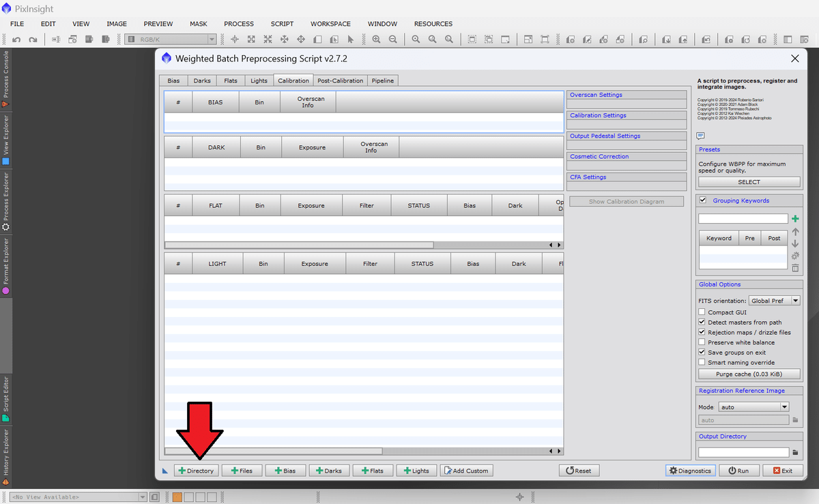Open the Script Editor side tab
This screenshot has width=819, height=504.
(6, 399)
